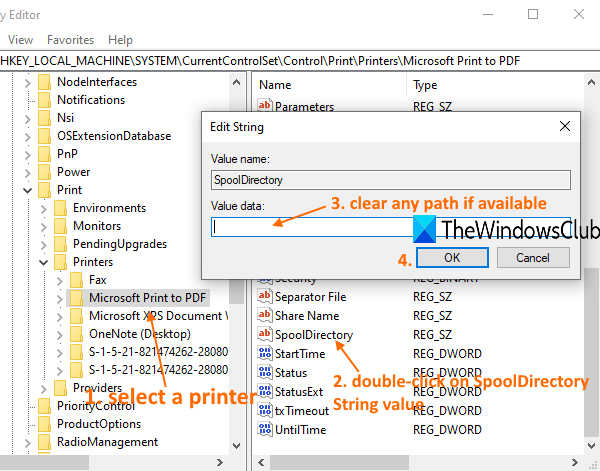600x471 pixels.
Task: Click the values pane scroll-down arrow
Action: [591, 446]
